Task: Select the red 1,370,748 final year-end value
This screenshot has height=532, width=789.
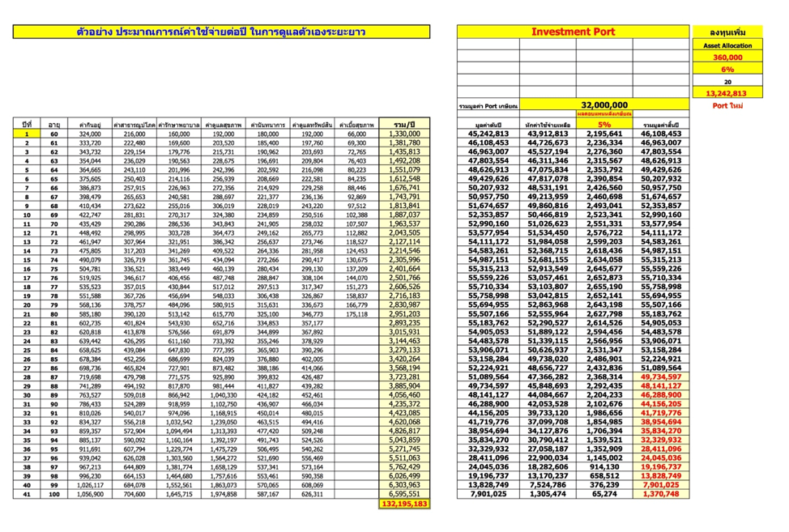Action: [661, 494]
